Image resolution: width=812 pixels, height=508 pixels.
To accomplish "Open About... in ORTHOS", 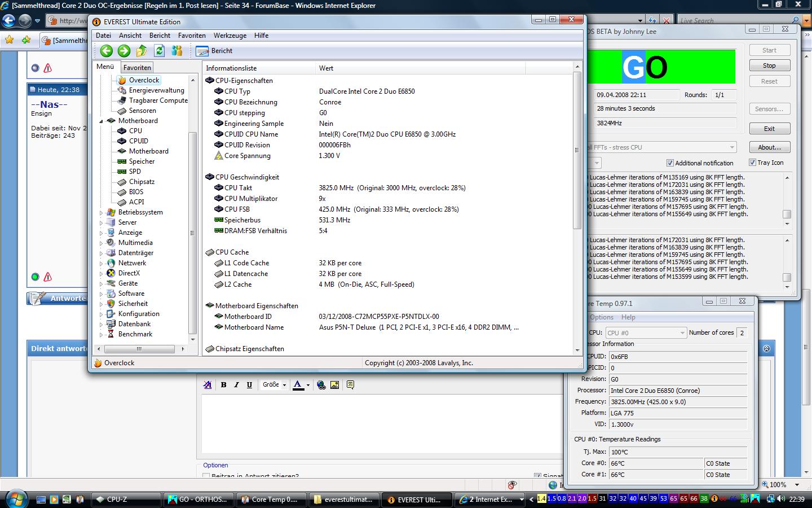I will (769, 147).
